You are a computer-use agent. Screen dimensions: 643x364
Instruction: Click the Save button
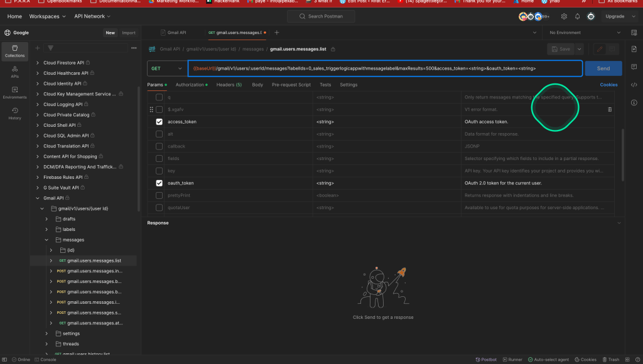561,49
